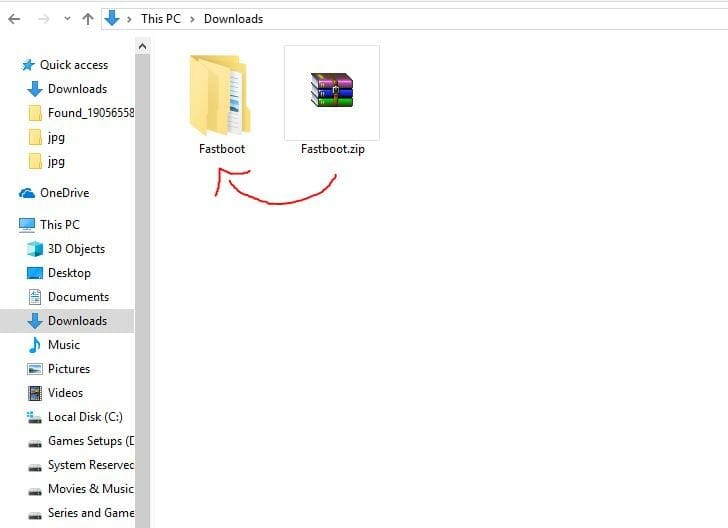The height and width of the screenshot is (528, 728).
Task: Open the 3D Objects sidebar icon
Action: pyautogui.click(x=35, y=249)
